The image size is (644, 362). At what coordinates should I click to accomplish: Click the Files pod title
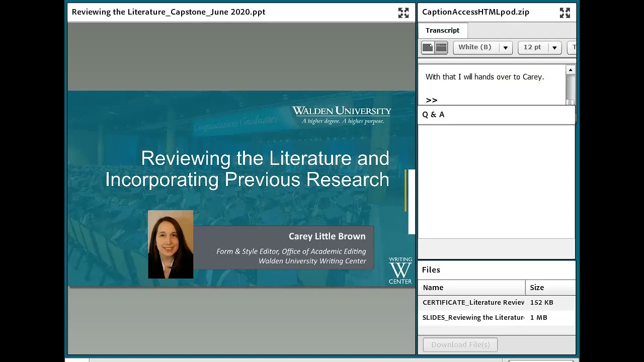pyautogui.click(x=431, y=270)
